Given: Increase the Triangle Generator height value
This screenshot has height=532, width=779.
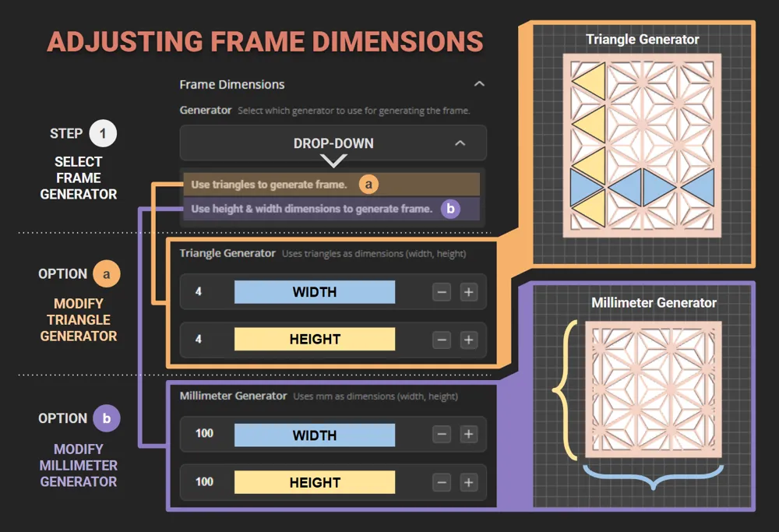Looking at the screenshot, I should pyautogui.click(x=468, y=340).
